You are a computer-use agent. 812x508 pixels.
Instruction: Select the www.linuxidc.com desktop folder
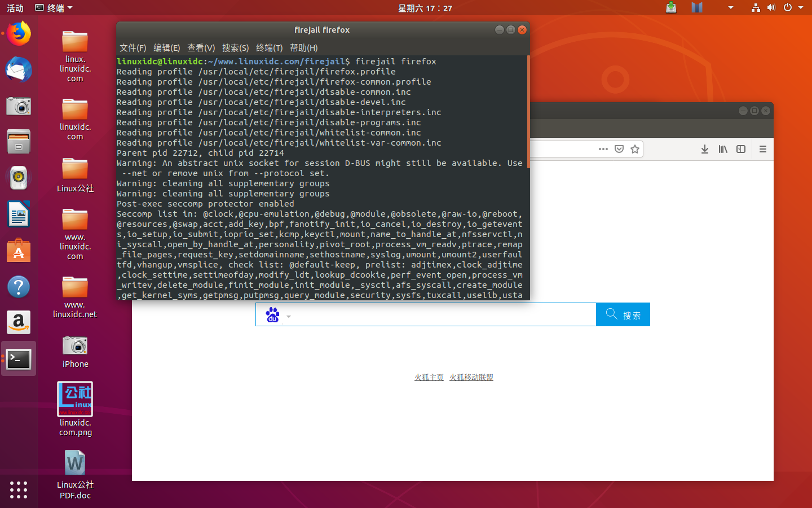pos(75,234)
